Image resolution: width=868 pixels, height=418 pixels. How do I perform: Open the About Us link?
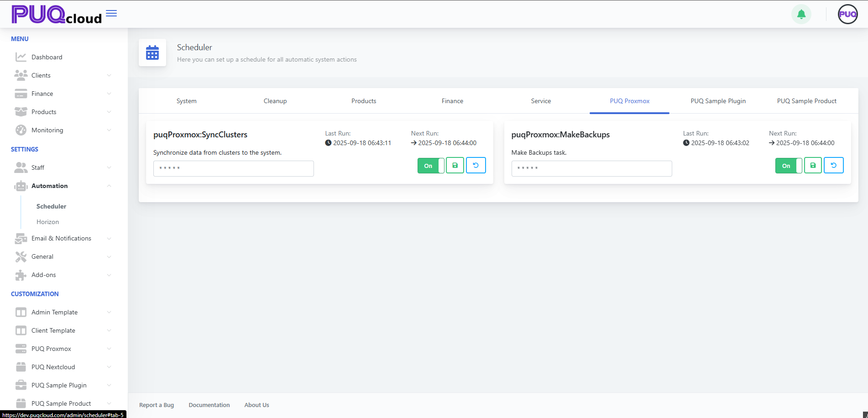point(256,405)
